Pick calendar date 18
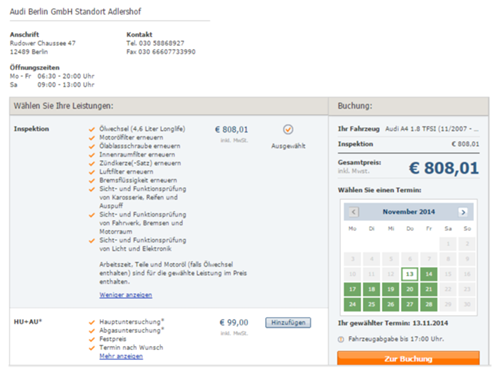The width and height of the screenshot is (500, 378). click(x=371, y=289)
